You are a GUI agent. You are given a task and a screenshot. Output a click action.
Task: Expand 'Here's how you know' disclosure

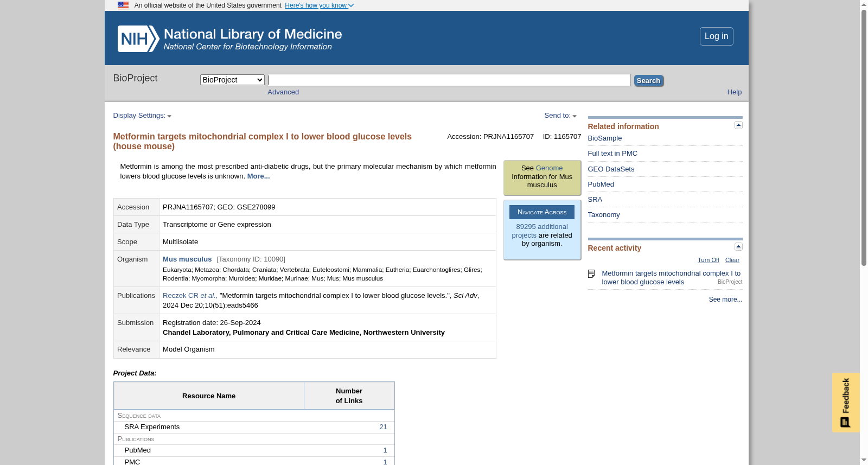tap(319, 5)
